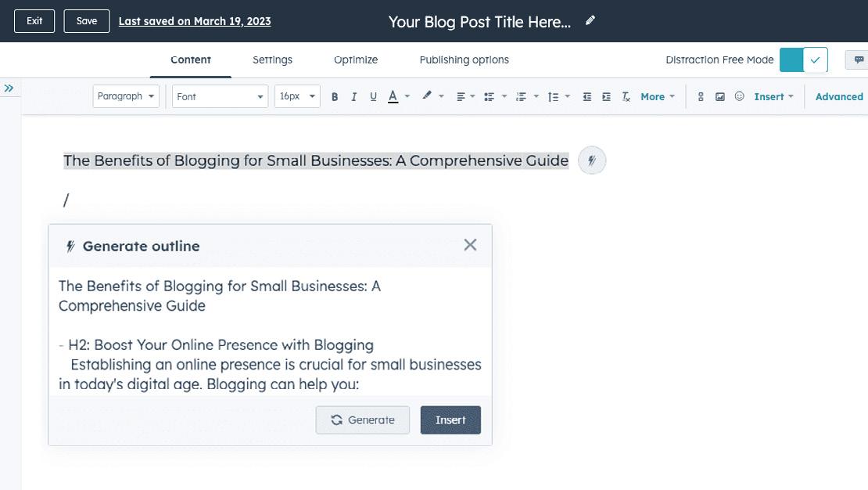Insert a link using the link icon
The width and height of the screenshot is (868, 490).
click(701, 97)
